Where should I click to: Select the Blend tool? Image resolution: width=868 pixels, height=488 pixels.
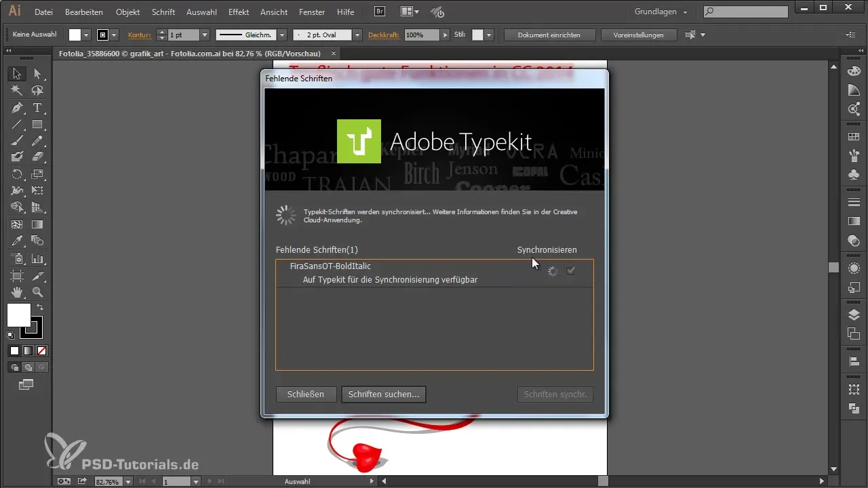pos(37,241)
